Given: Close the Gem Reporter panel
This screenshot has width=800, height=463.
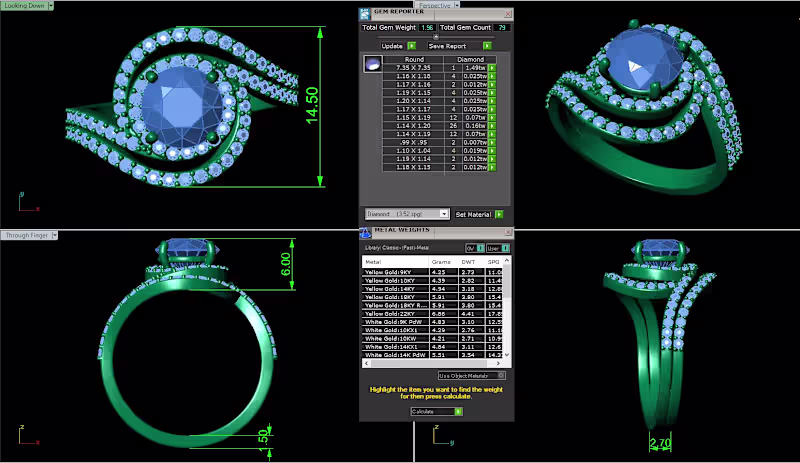Looking at the screenshot, I should pyautogui.click(x=508, y=14).
